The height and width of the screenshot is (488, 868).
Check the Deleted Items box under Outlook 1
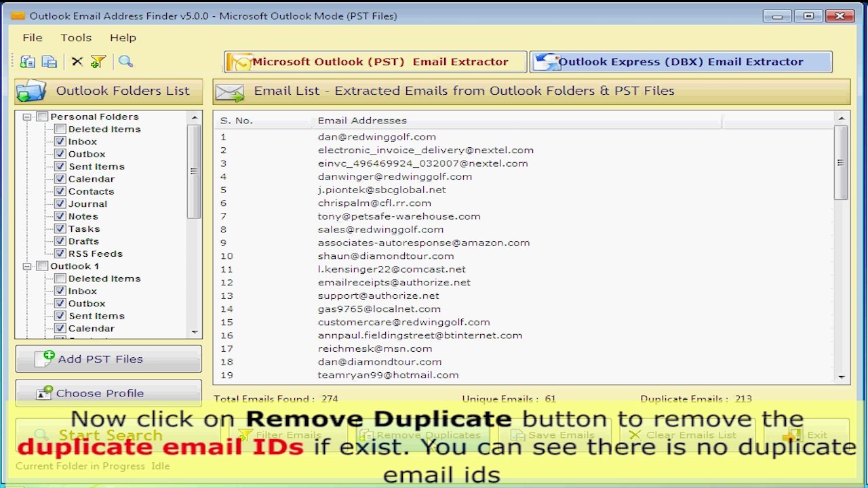[x=60, y=279]
